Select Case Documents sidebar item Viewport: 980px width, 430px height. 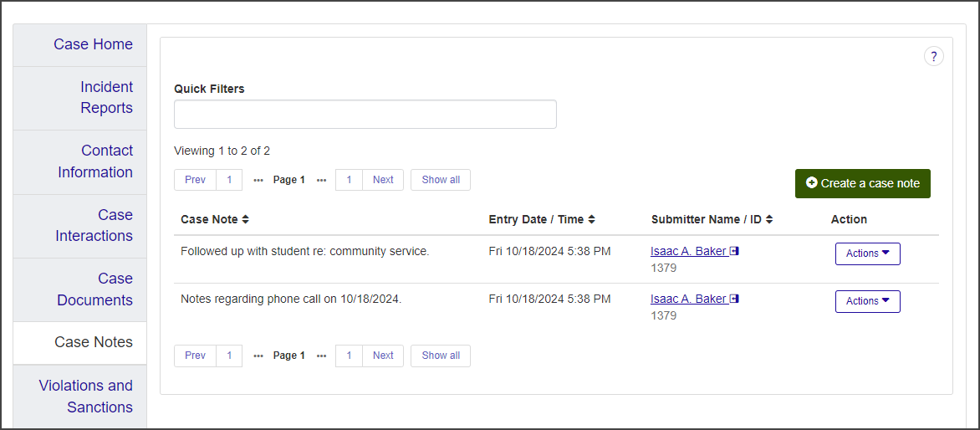95,289
